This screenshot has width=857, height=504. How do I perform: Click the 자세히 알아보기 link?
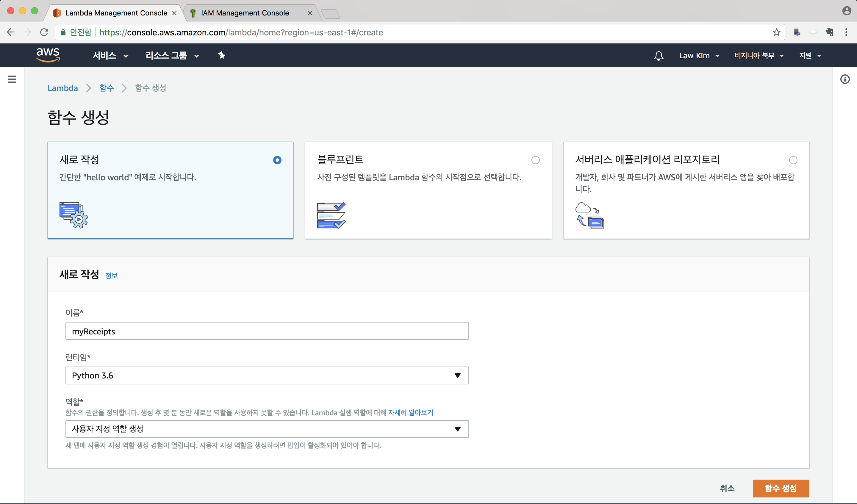pos(410,413)
